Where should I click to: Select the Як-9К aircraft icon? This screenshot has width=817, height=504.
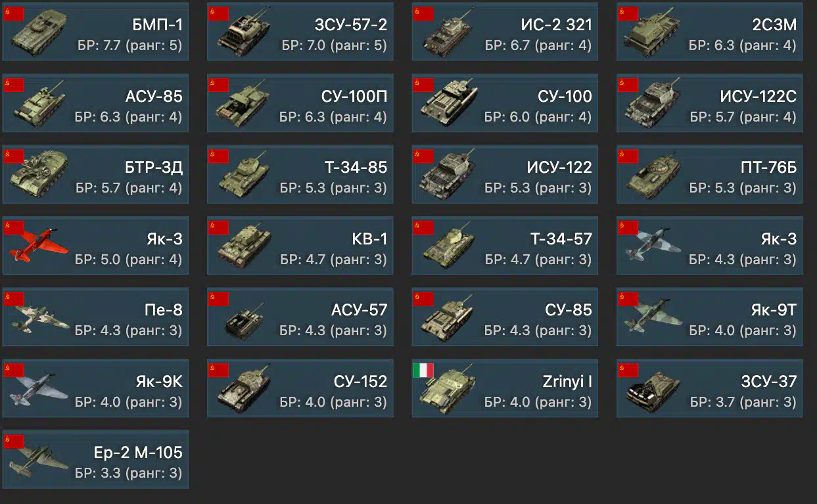pos(39,389)
